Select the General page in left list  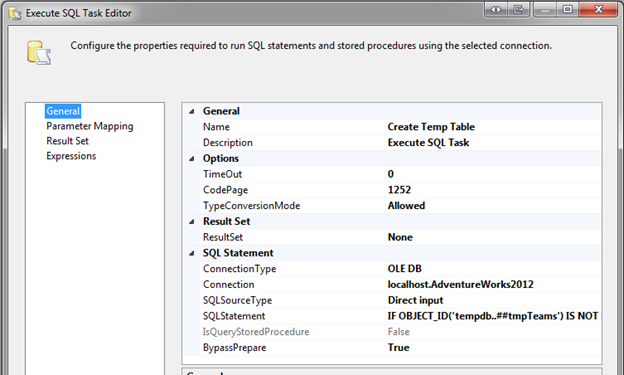coord(63,111)
